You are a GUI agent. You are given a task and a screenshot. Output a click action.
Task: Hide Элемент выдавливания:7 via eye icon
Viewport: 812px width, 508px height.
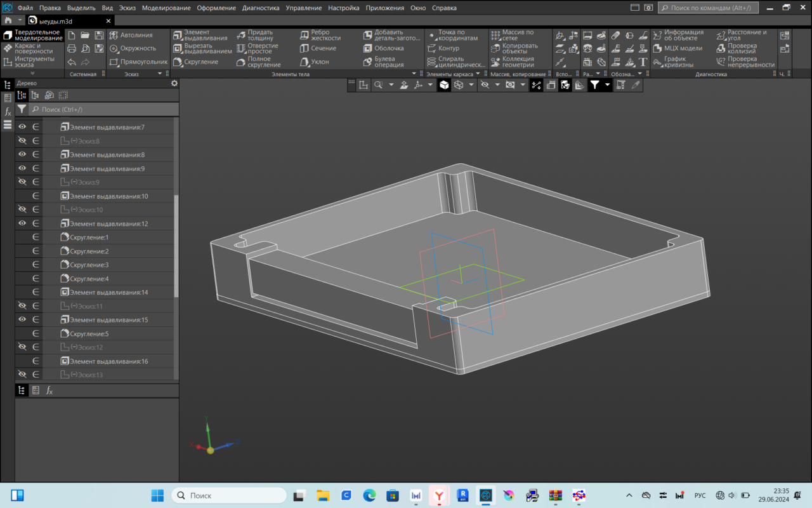coord(22,127)
